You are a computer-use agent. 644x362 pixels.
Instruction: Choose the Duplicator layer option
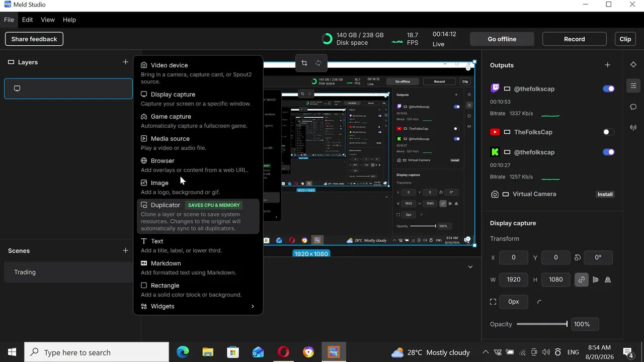click(198, 216)
